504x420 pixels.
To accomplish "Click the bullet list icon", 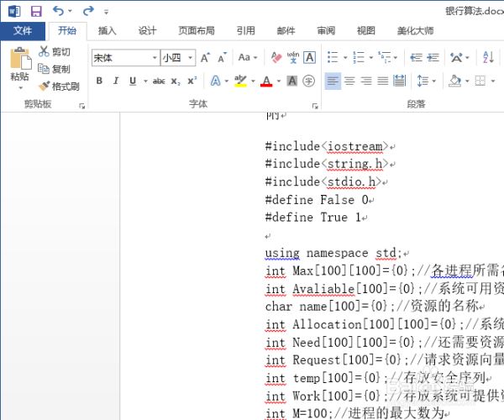I will pyautogui.click(x=333, y=58).
